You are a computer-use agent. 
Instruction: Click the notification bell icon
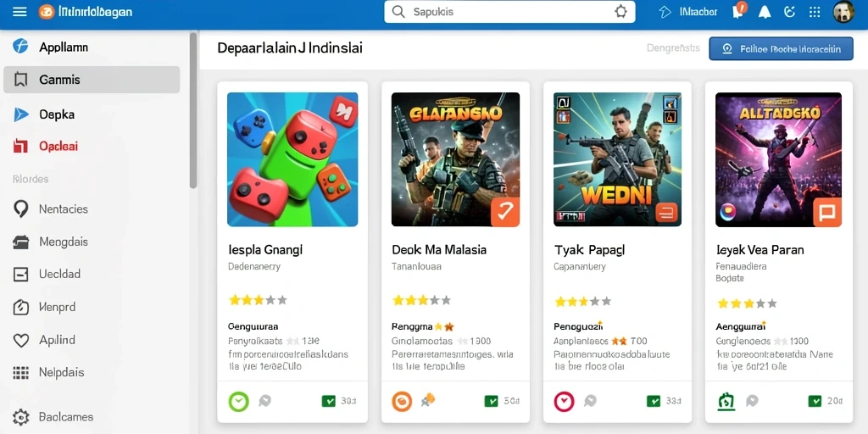tap(765, 12)
